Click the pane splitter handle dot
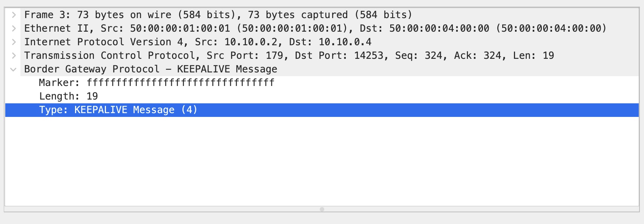644x224 pixels. [322, 209]
